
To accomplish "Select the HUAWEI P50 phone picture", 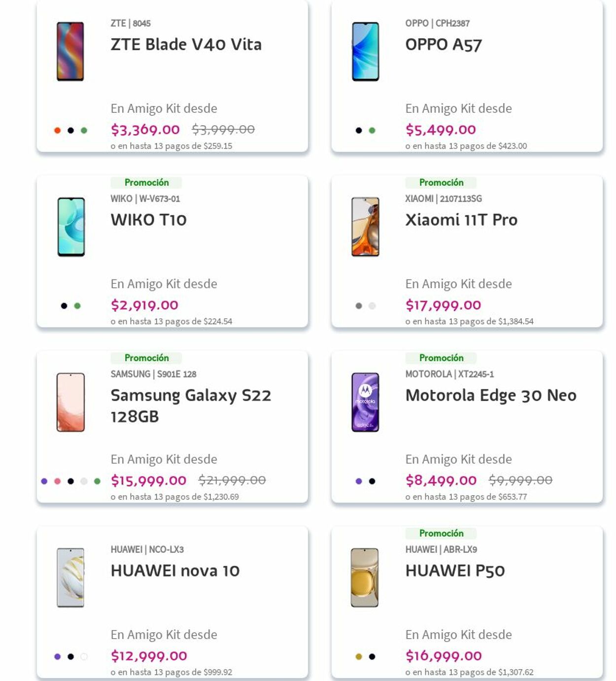I will coord(365,578).
